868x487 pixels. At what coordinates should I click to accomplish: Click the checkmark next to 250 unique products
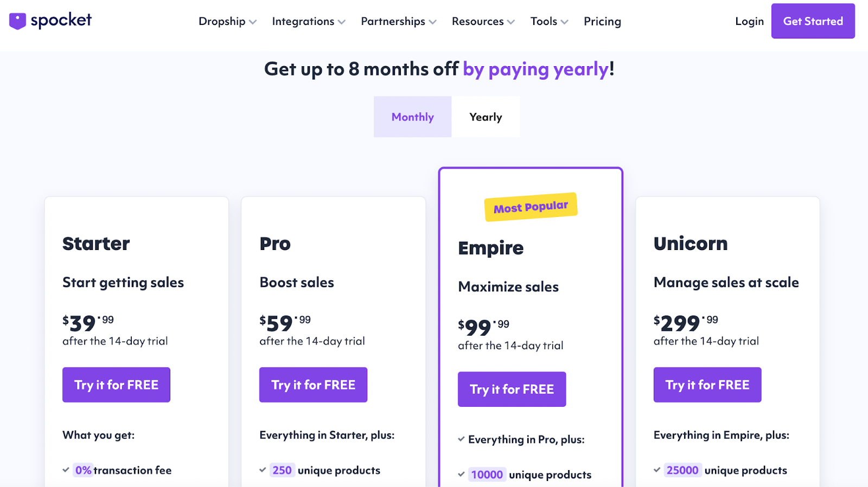click(263, 470)
